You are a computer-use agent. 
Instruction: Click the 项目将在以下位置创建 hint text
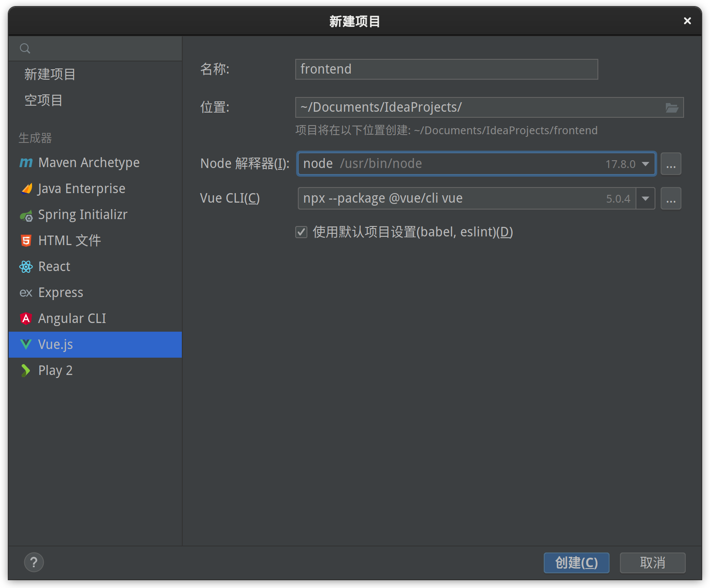click(x=446, y=130)
